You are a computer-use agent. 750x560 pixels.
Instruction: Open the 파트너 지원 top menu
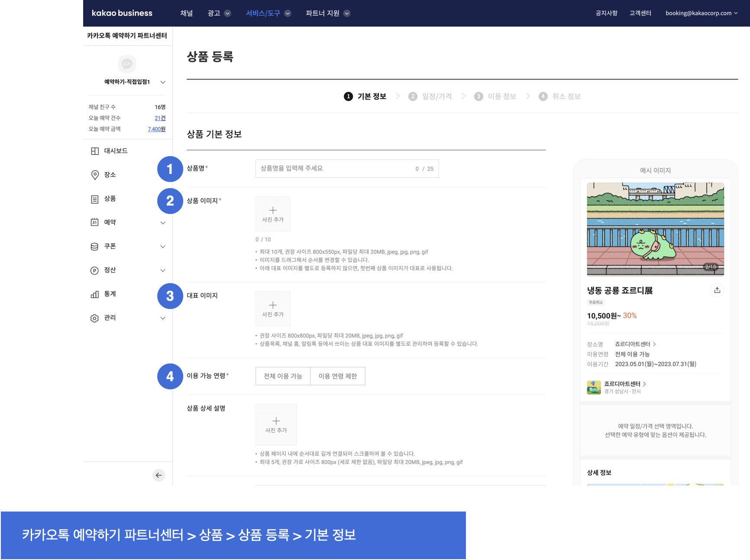327,13
